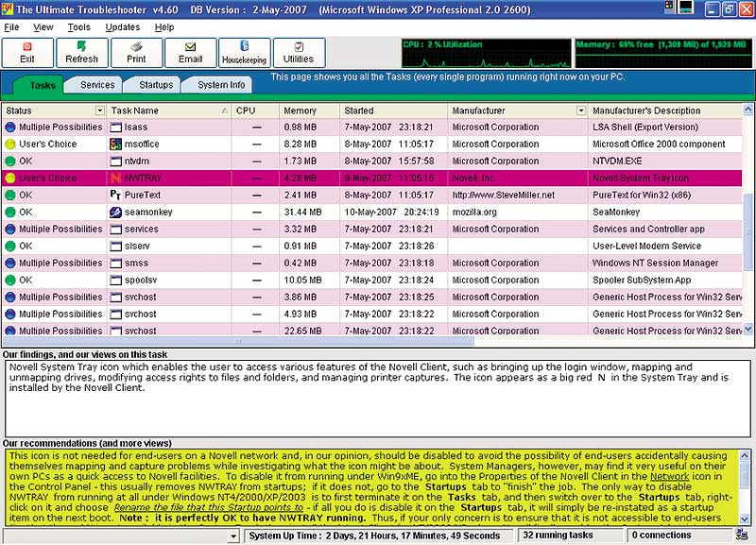Image resolution: width=756 pixels, height=545 pixels.
Task: Click the Exit toolbar button
Action: pos(27,53)
